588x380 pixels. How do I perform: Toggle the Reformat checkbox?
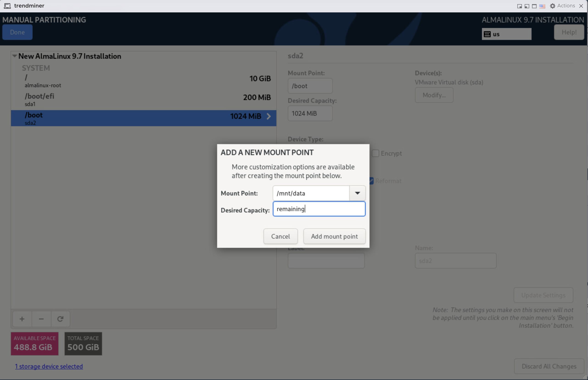coord(371,181)
